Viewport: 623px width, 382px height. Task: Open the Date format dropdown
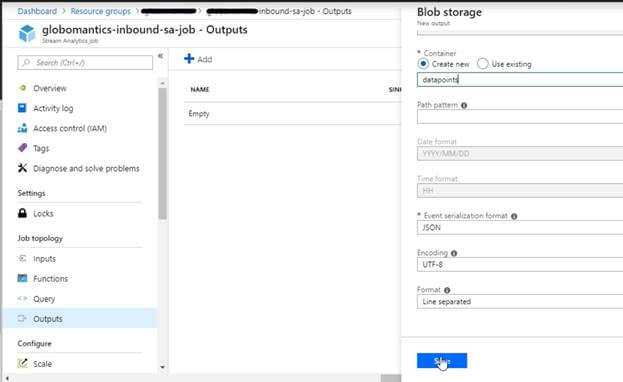[520, 154]
